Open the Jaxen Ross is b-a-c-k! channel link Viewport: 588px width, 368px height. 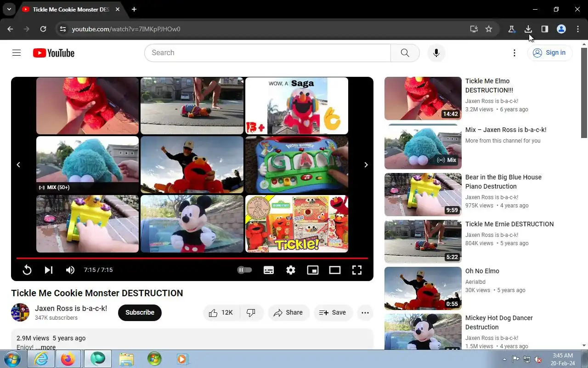71,308
